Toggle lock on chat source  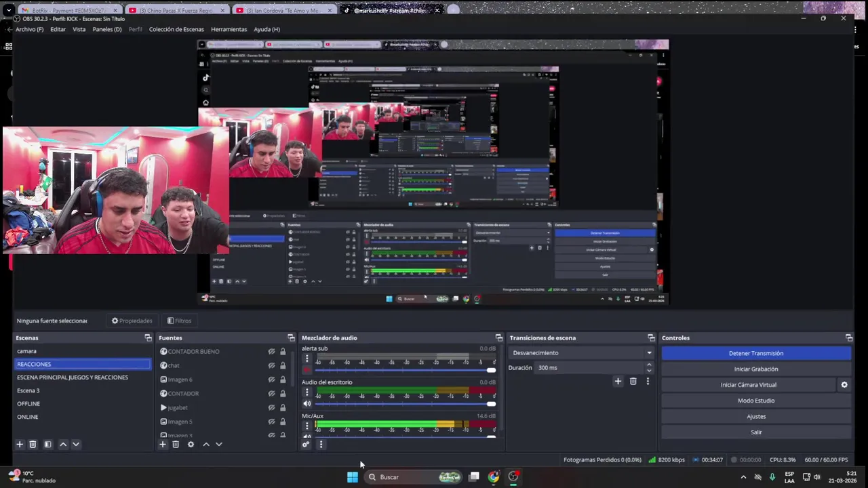(283, 365)
